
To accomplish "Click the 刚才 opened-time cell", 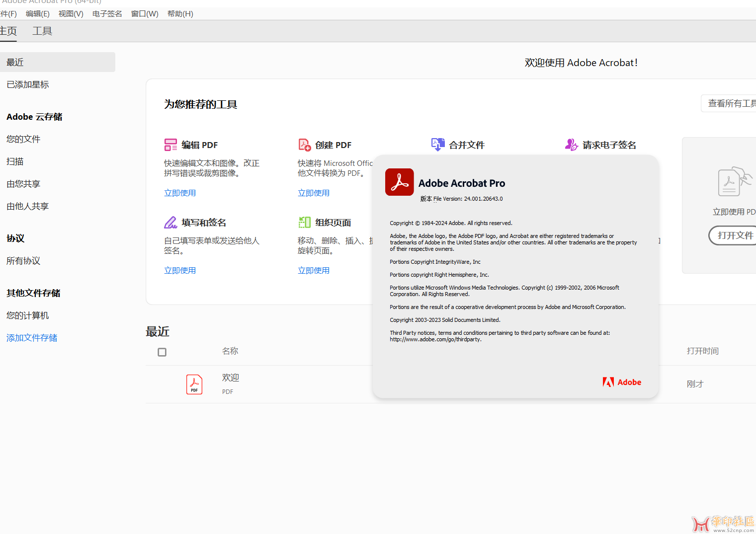I will pos(695,383).
